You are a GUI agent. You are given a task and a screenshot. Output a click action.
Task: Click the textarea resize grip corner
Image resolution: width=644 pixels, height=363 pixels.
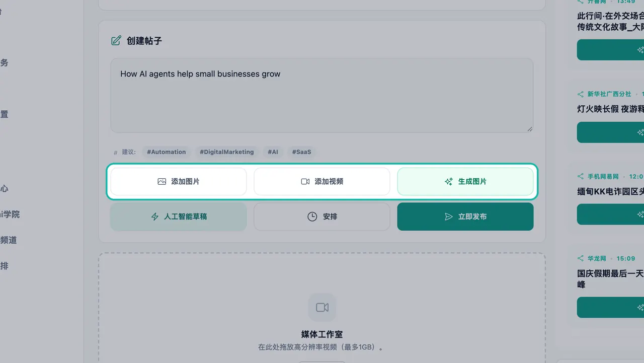point(530,129)
